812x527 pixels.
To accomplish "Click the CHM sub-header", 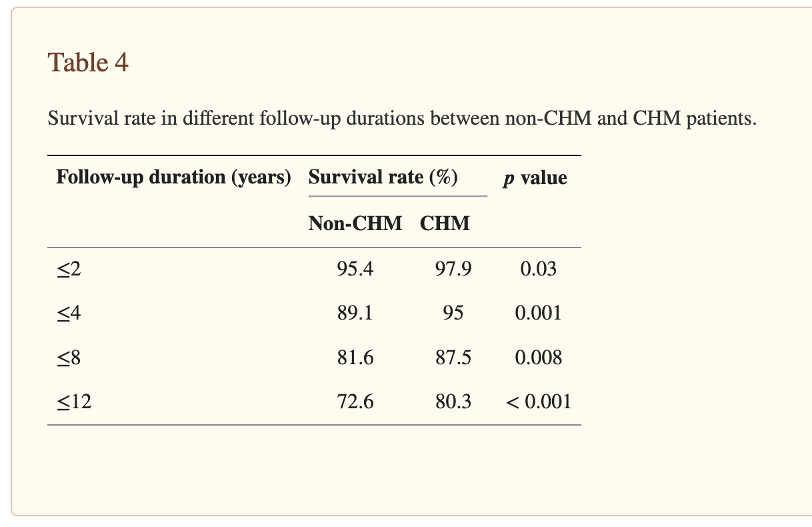I will [445, 223].
